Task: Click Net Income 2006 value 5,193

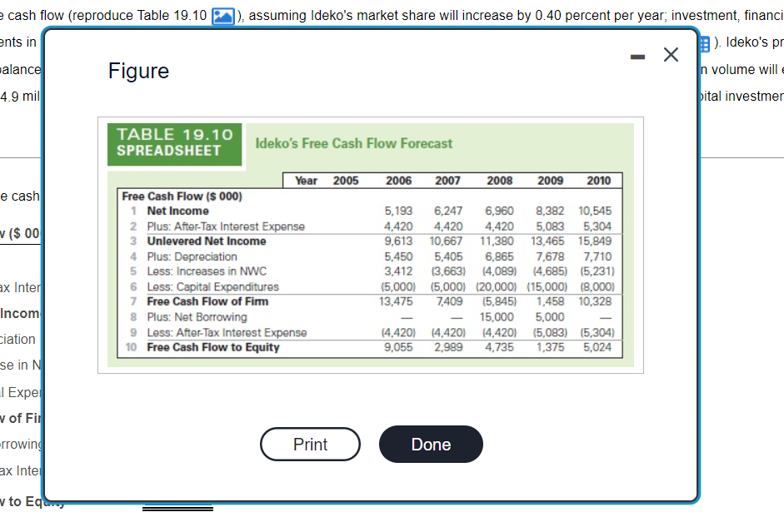Action: click(x=398, y=211)
